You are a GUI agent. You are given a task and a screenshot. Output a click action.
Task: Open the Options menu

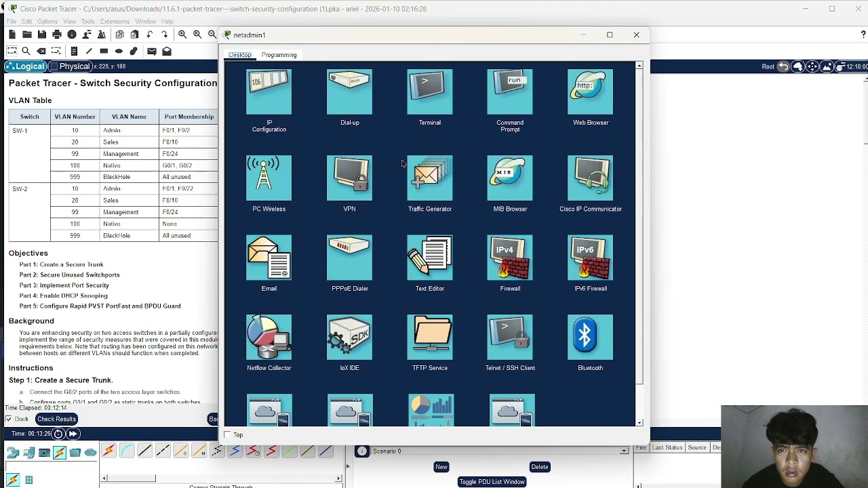point(47,22)
